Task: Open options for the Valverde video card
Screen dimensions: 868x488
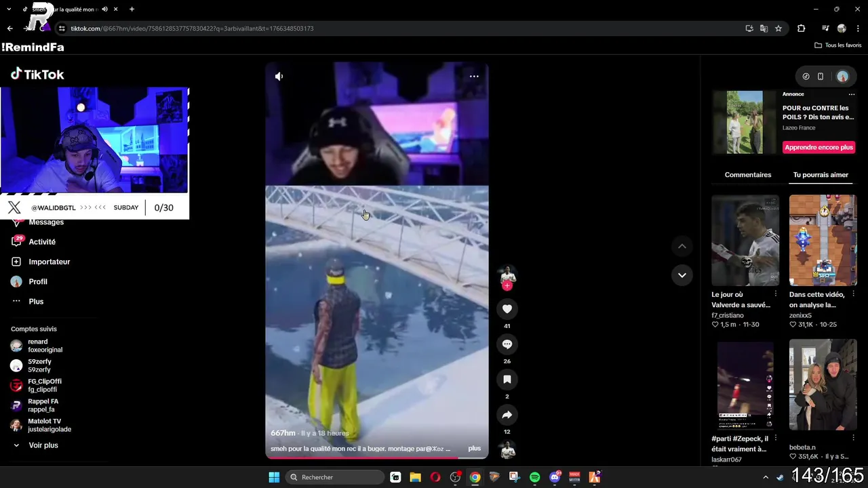Action: pos(776,294)
